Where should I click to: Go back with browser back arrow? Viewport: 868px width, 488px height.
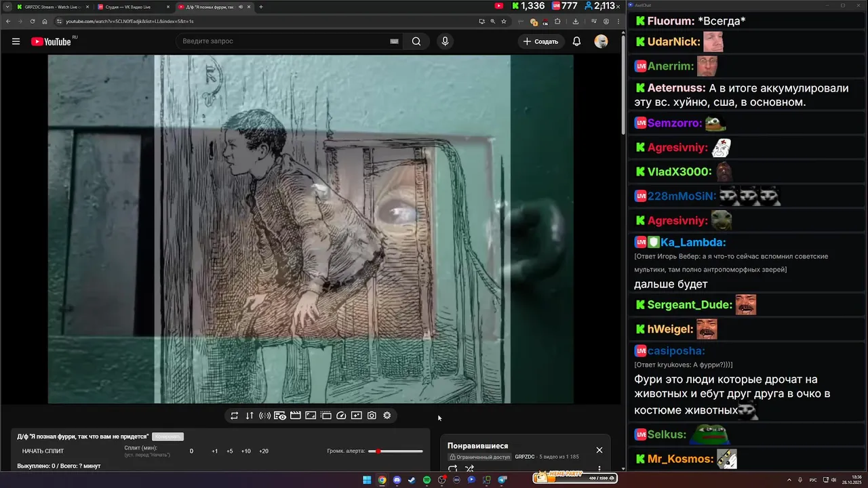tap(8, 21)
